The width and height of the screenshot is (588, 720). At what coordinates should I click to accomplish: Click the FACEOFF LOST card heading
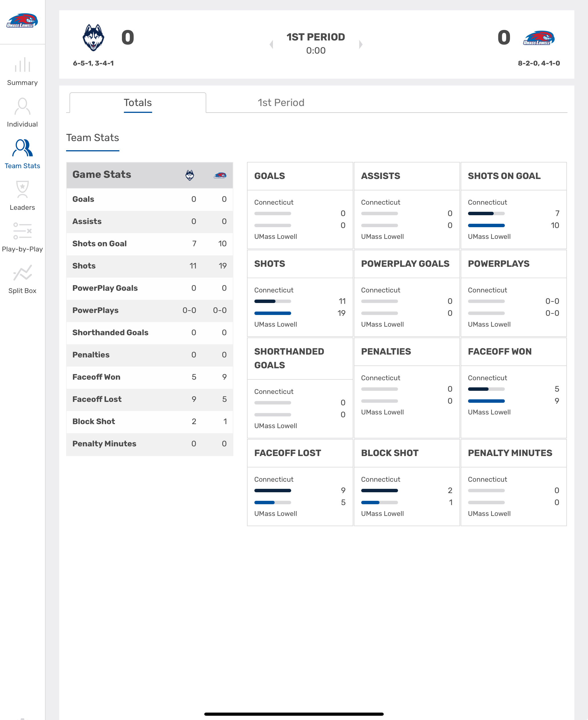click(x=287, y=453)
